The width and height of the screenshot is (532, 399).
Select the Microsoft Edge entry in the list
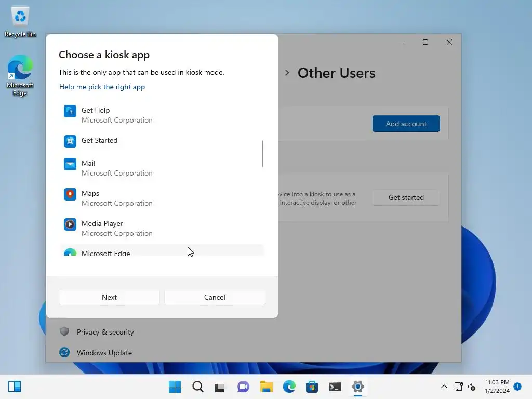[162, 250]
